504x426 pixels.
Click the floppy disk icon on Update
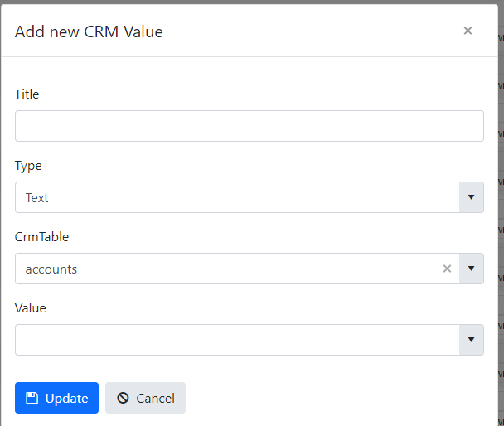tap(31, 398)
